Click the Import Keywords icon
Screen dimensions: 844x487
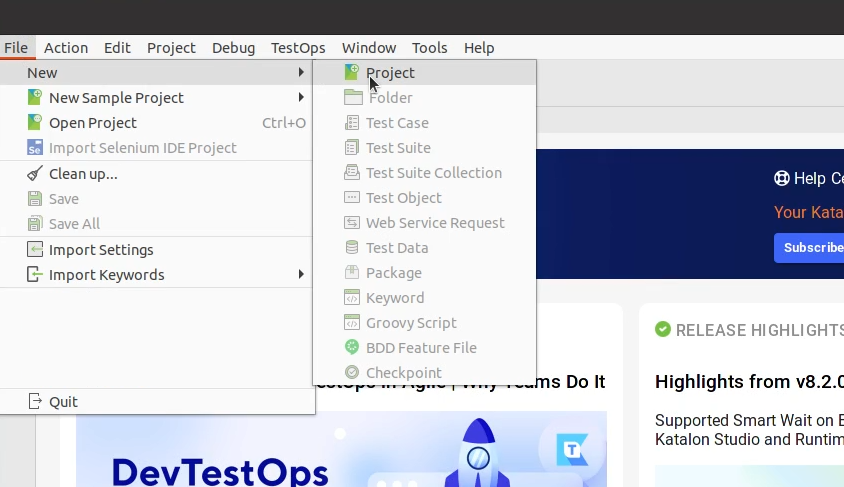coord(34,274)
